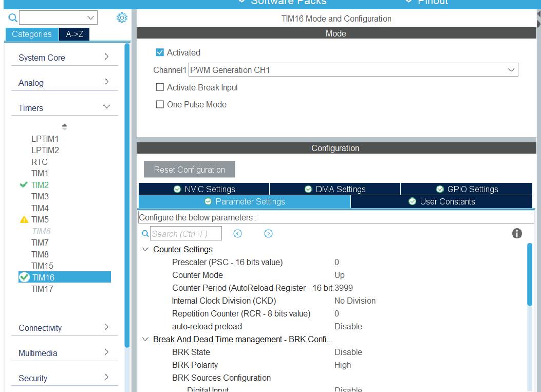The image size is (541, 392).
Task: Click the Prescaler value 0
Action: pos(337,262)
